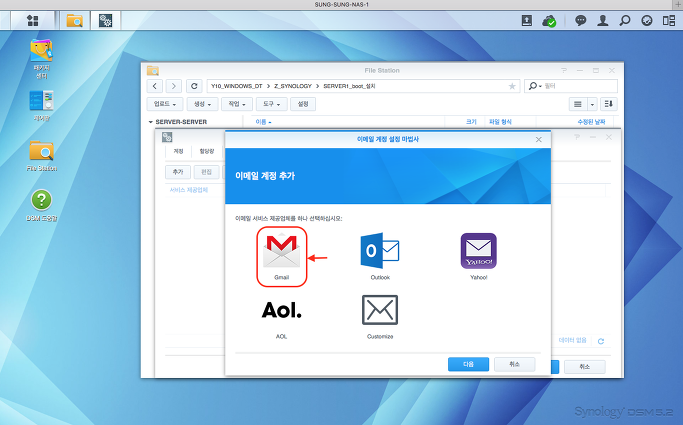Sort by size (크기) column

pyautogui.click(x=471, y=122)
